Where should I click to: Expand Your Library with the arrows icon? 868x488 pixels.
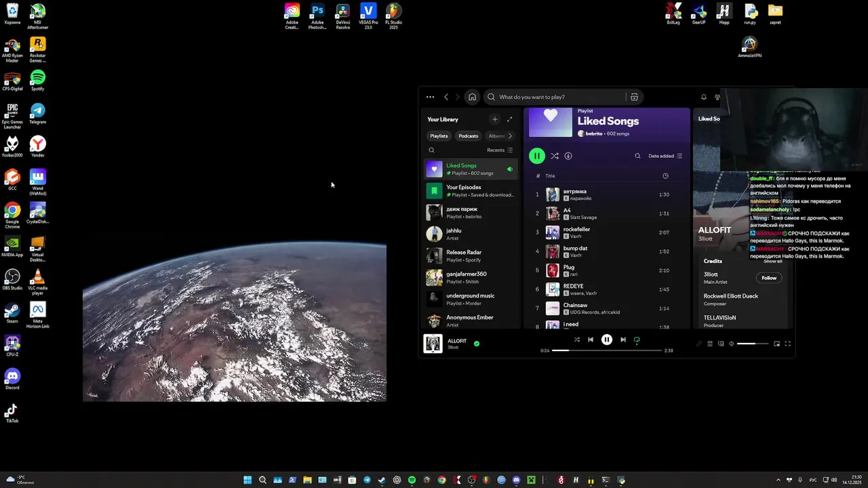pos(510,119)
